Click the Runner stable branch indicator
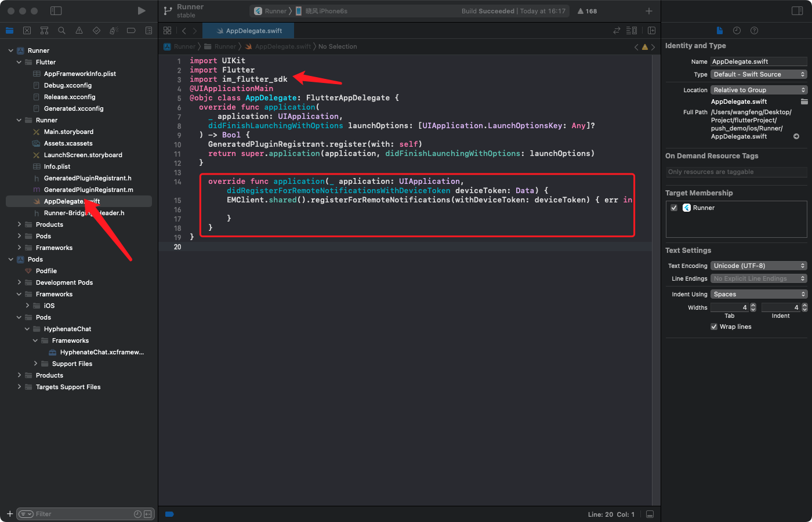Image resolution: width=812 pixels, height=522 pixels. (184, 11)
